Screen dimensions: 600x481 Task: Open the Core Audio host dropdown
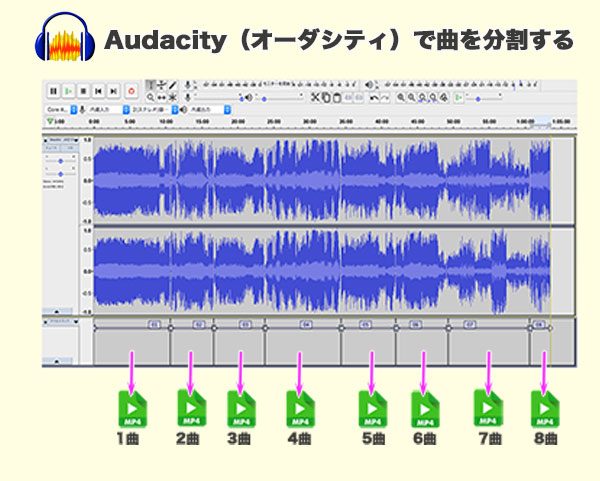[x=61, y=110]
